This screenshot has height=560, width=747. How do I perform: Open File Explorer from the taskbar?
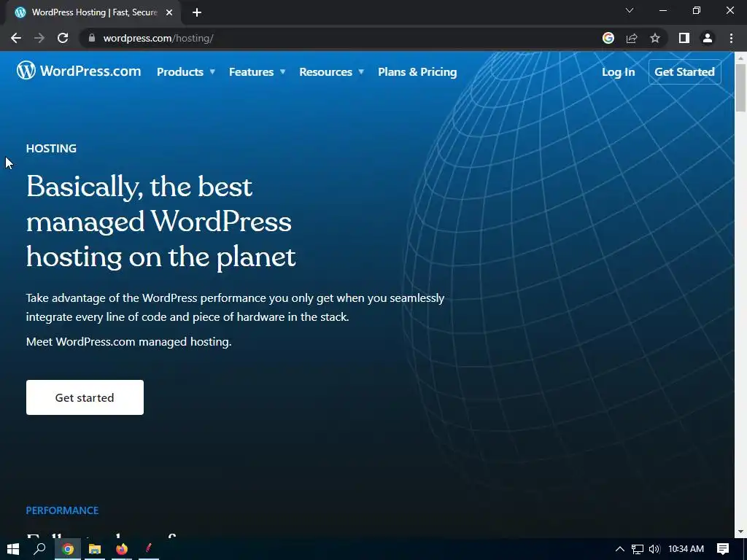(95, 549)
